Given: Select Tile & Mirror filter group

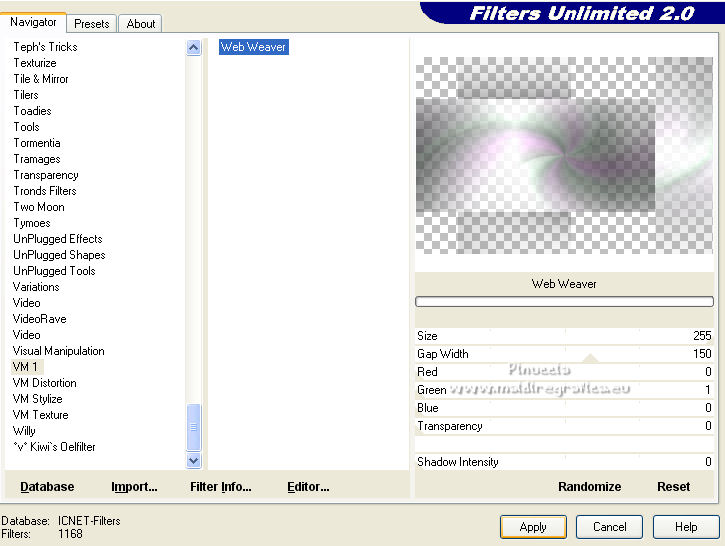Looking at the screenshot, I should click(41, 79).
